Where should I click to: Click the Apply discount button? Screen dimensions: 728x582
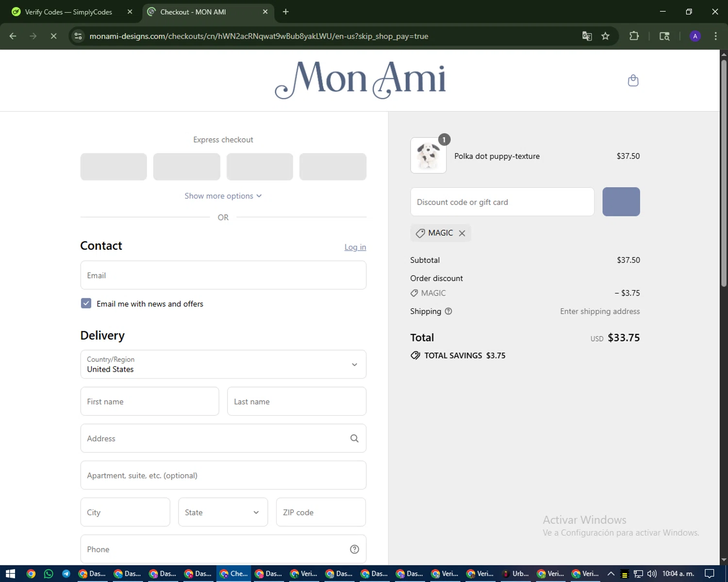(621, 202)
